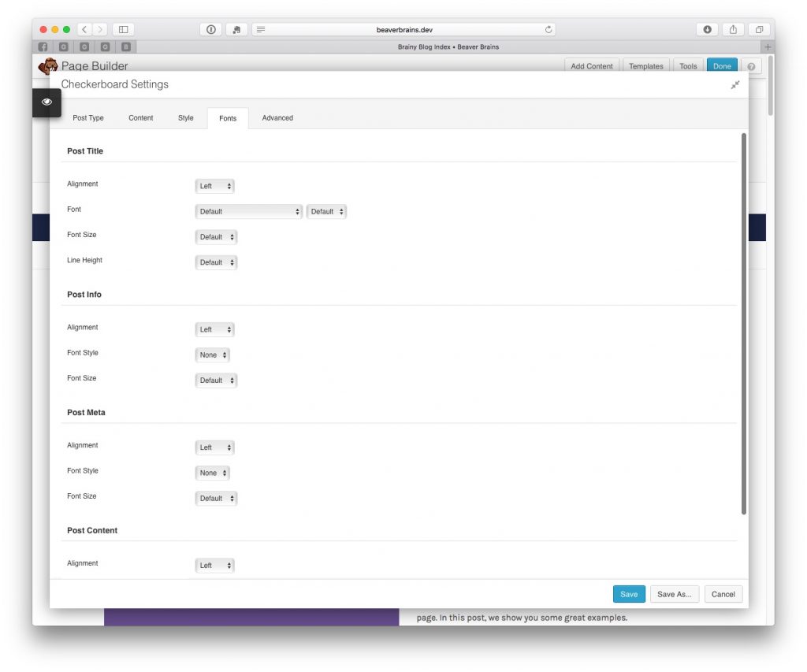Open the fifth pinned tab favicon
Screen dimensions: 807x672
[125, 46]
